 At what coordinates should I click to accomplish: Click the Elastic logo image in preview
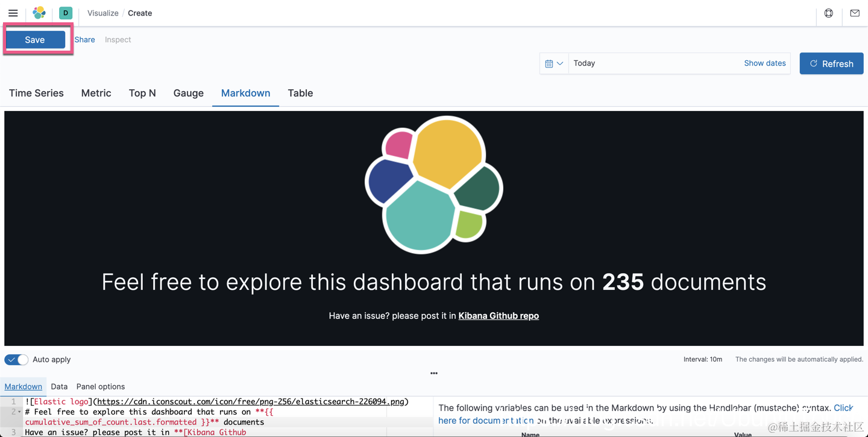434,184
